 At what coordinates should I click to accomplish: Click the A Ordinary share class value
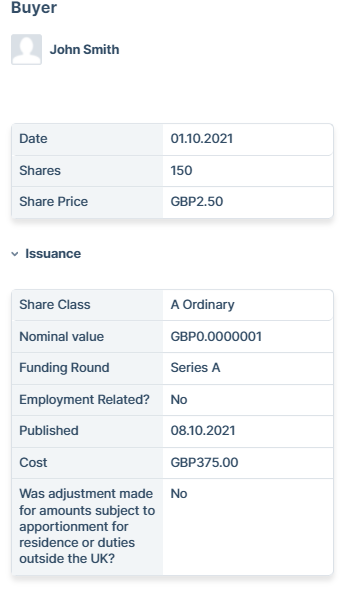click(x=202, y=304)
